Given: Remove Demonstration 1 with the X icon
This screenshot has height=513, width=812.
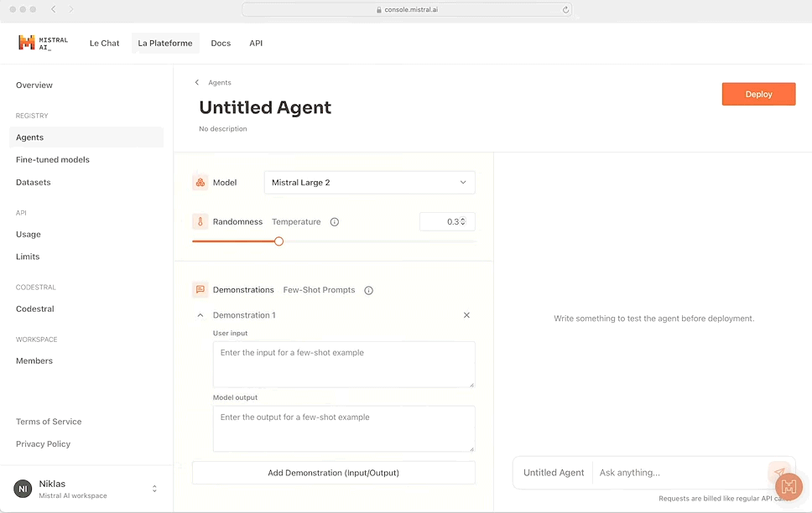Looking at the screenshot, I should pyautogui.click(x=466, y=315).
